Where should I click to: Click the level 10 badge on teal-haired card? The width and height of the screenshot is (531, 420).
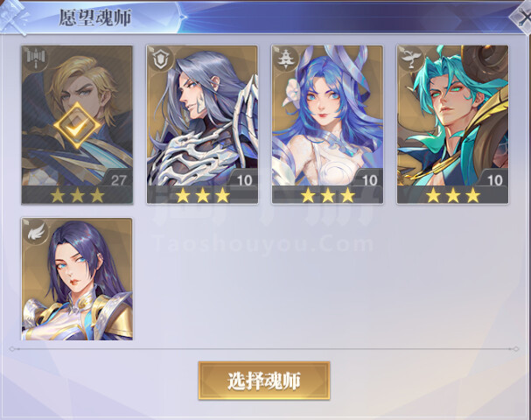(495, 180)
